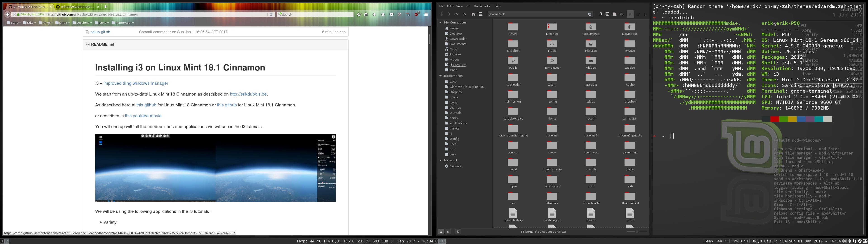Open http://erikdubois.be link

[x=248, y=94]
